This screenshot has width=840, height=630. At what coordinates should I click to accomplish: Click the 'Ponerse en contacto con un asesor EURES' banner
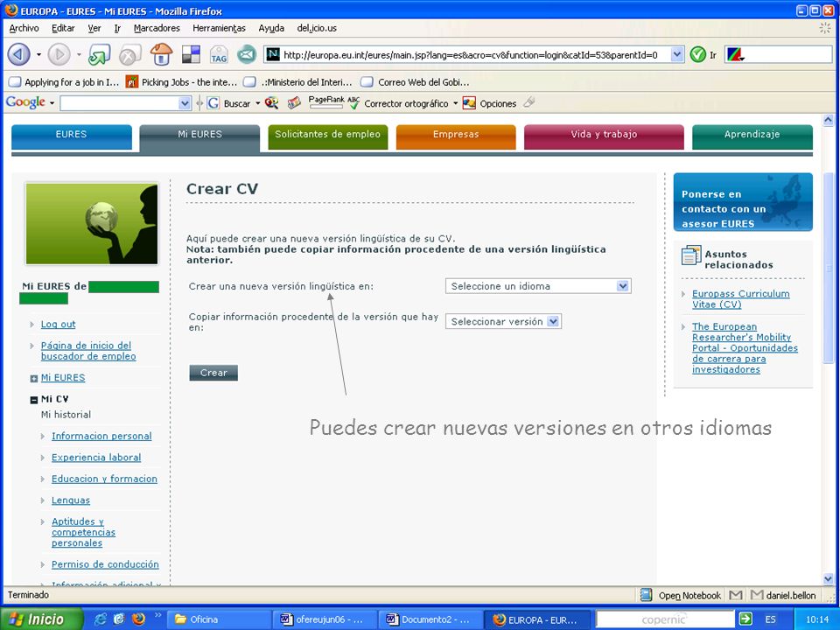pos(743,202)
